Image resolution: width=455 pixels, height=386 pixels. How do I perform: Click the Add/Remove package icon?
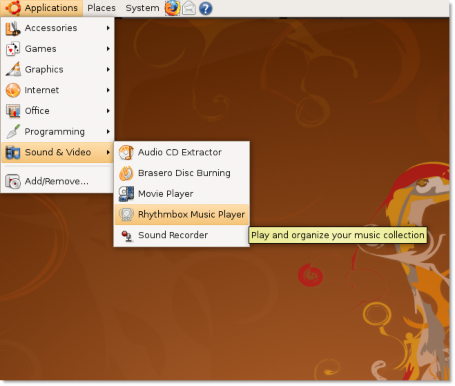pos(13,181)
